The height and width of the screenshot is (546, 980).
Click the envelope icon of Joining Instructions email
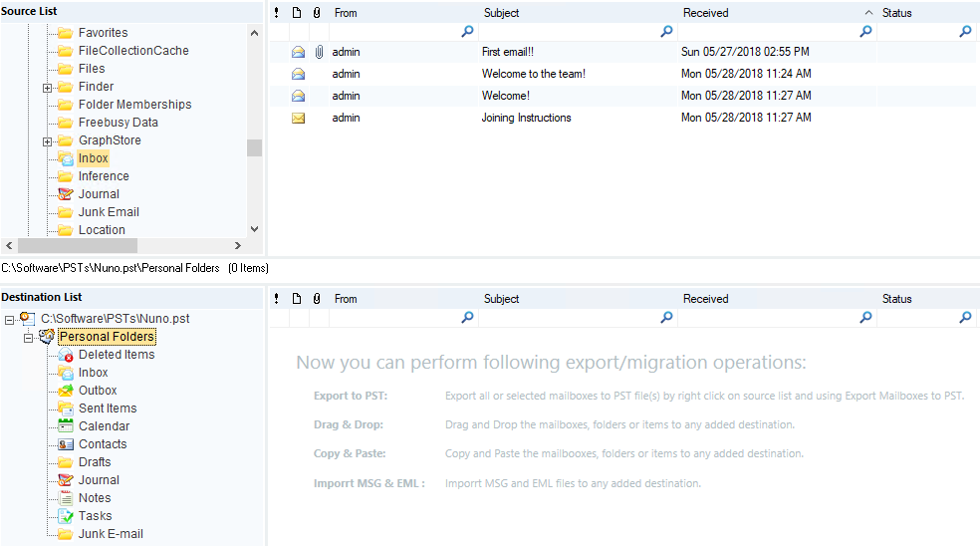coord(298,118)
